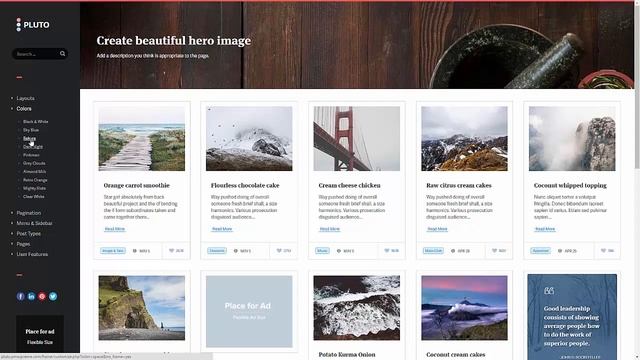The height and width of the screenshot is (360, 640).
Task: Select the Retro Orange color scheme
Action: (x=35, y=180)
